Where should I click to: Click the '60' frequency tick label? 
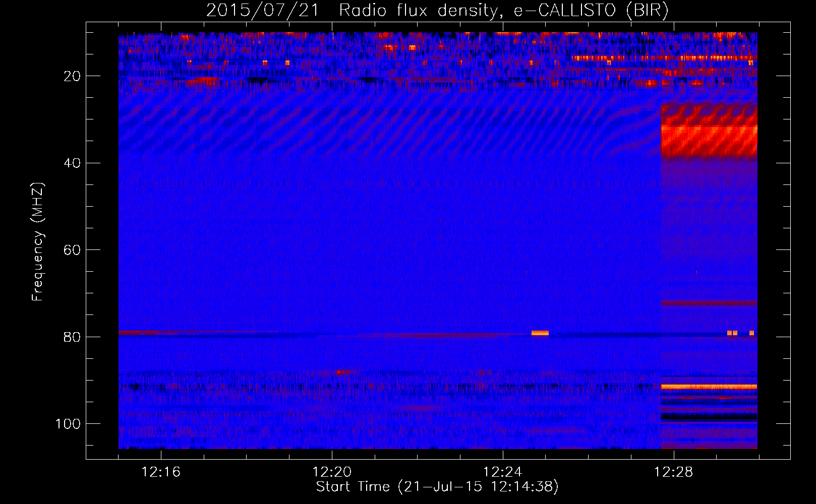pos(72,250)
